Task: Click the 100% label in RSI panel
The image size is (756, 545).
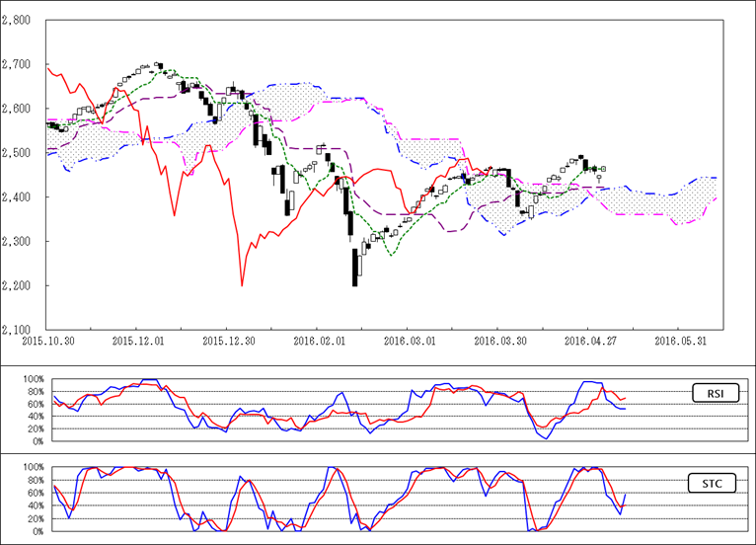Action: (33, 379)
